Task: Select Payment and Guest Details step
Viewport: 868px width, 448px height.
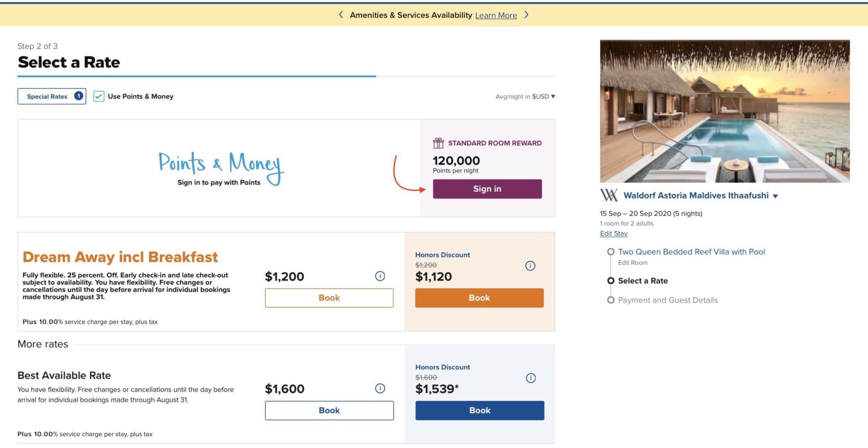Action: [x=668, y=300]
